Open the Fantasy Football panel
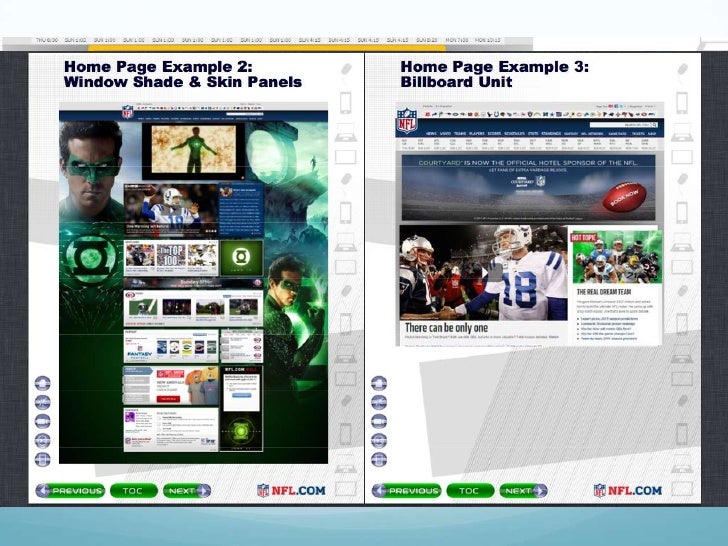 [171, 346]
